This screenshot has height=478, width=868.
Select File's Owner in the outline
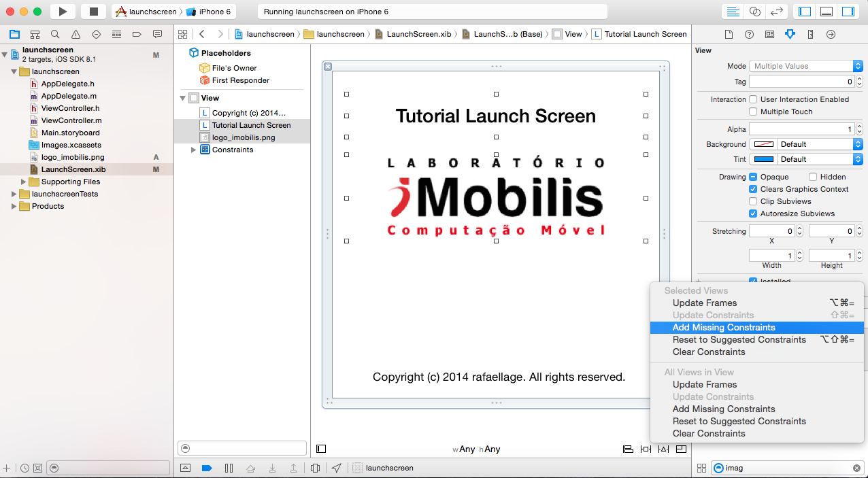pyautogui.click(x=234, y=68)
